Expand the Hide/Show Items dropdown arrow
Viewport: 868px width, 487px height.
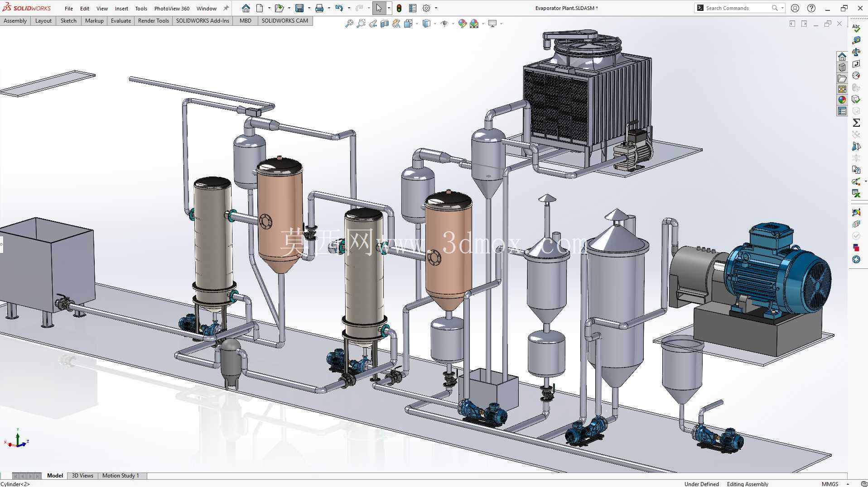(453, 24)
